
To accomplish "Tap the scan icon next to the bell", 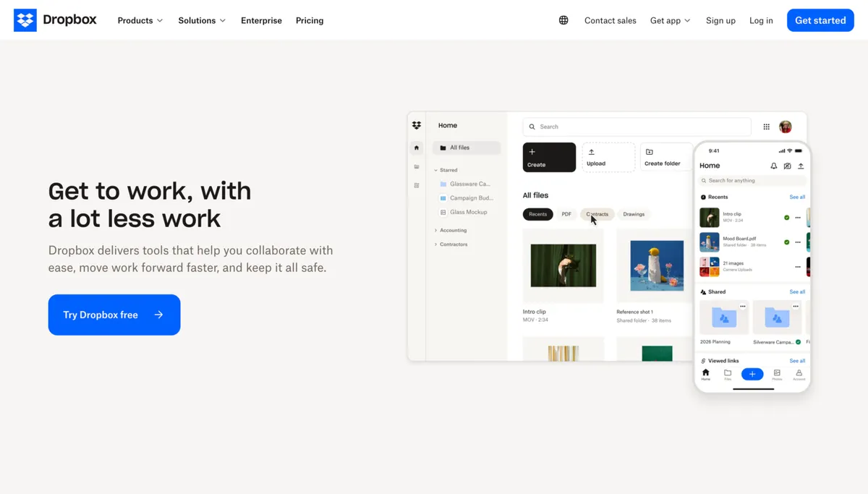I will [788, 166].
